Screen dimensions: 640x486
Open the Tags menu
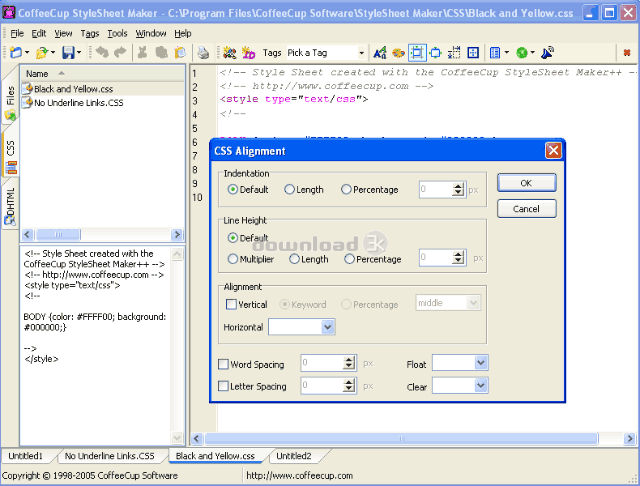pyautogui.click(x=90, y=33)
